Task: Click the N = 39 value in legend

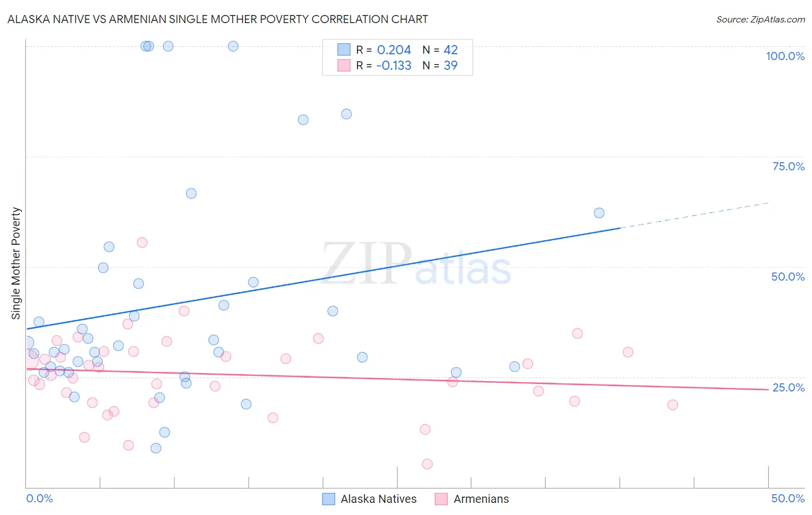Action: [440, 65]
